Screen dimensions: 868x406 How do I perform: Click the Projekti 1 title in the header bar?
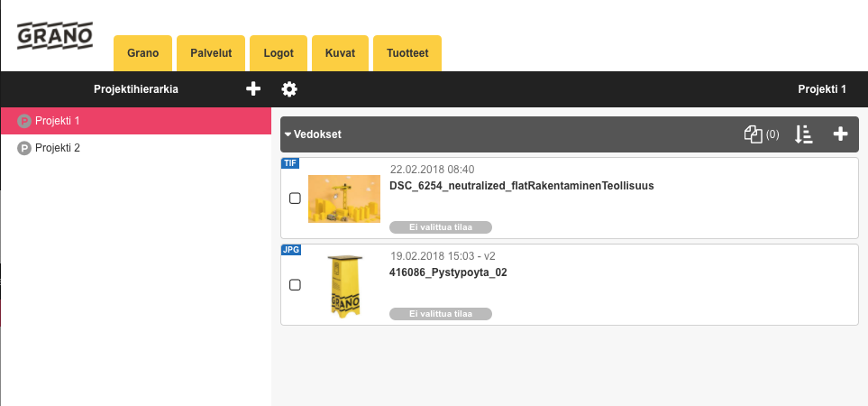(x=822, y=89)
